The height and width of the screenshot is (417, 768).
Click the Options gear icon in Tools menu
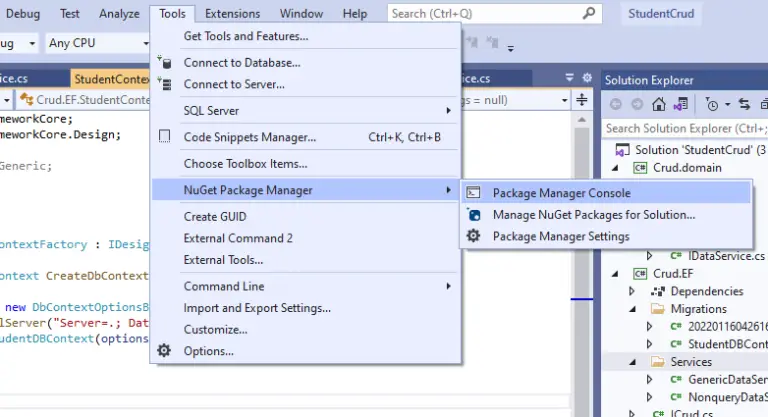(x=165, y=351)
